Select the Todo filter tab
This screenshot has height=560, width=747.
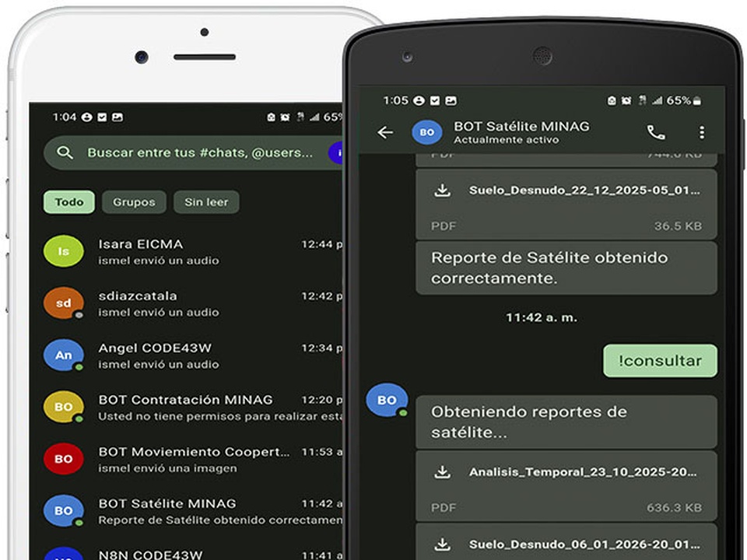69,202
